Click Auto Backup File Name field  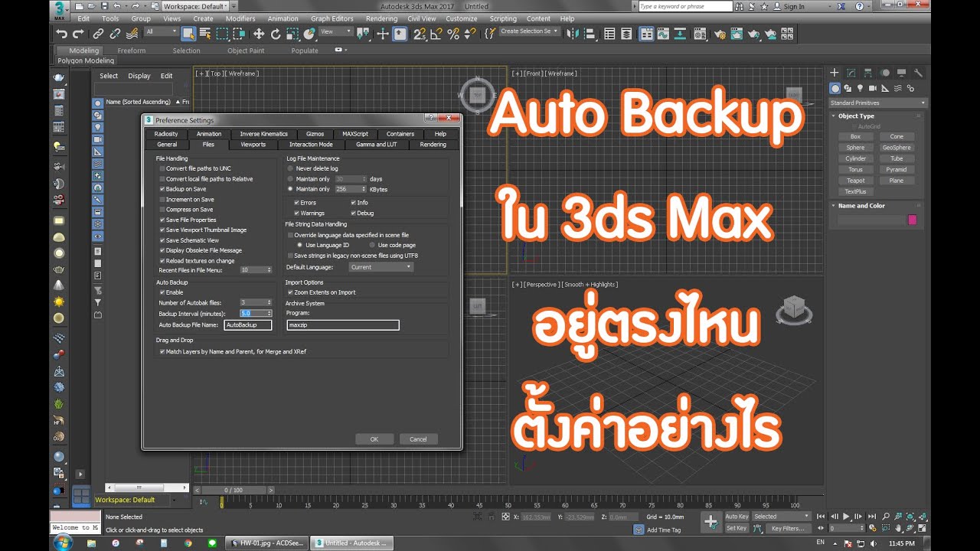[248, 324]
